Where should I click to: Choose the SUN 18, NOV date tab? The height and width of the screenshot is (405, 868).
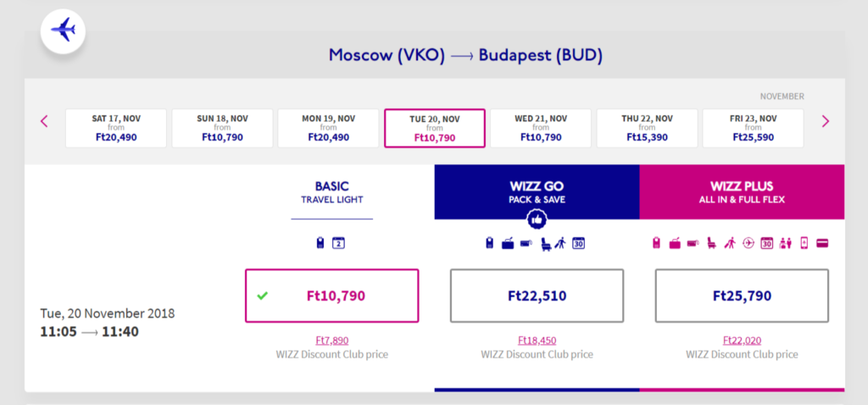click(223, 128)
